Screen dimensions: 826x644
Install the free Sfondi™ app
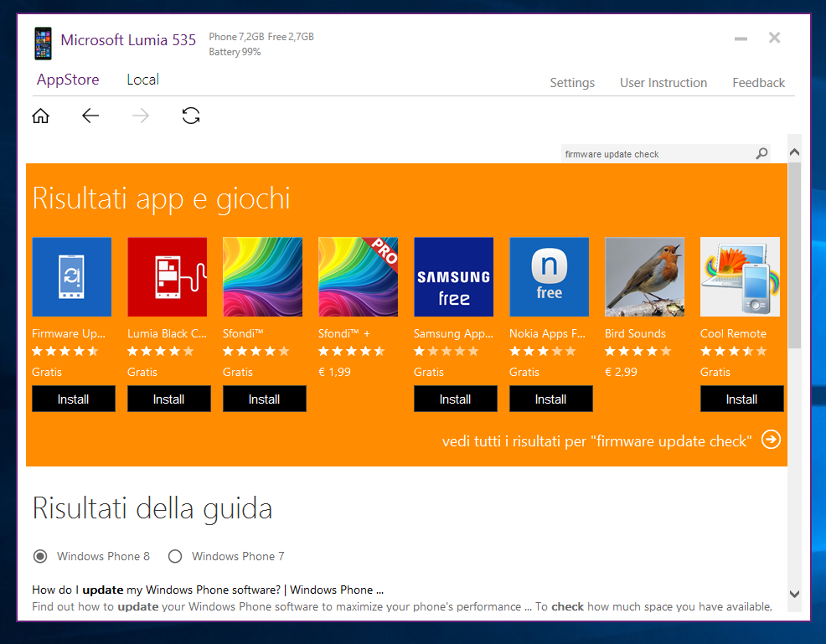click(264, 399)
